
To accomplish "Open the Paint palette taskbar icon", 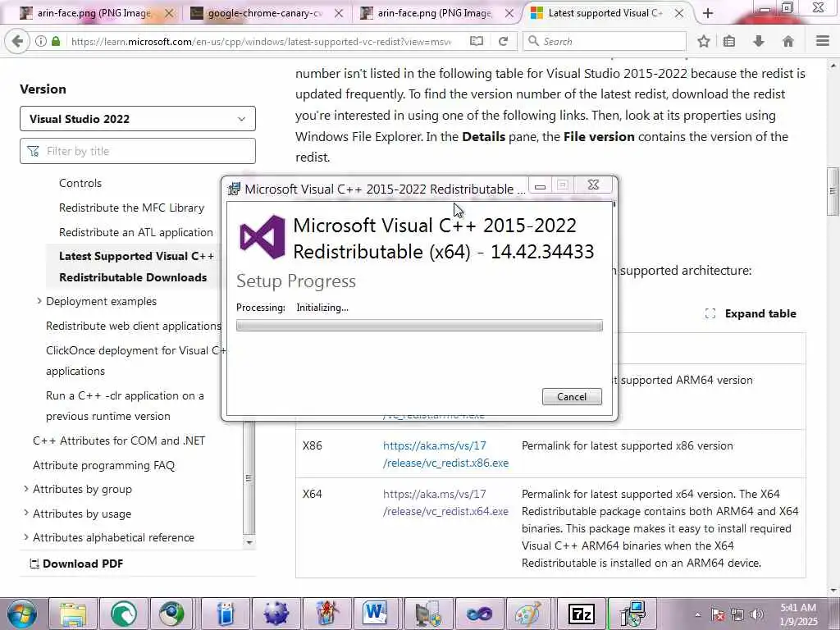I will click(x=528, y=614).
